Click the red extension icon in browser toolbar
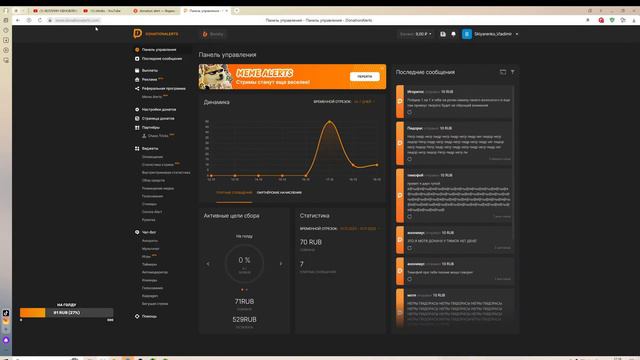The image size is (640, 360). 601,20
